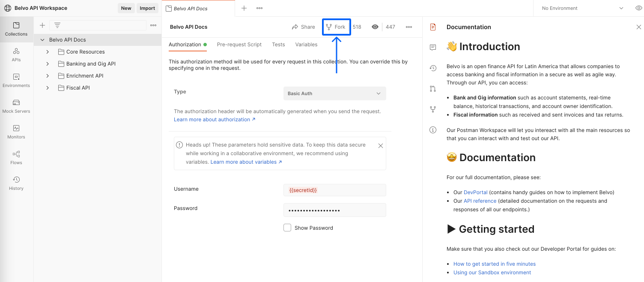644x282 pixels.
Task: Click the Password input field
Action: [x=335, y=210]
